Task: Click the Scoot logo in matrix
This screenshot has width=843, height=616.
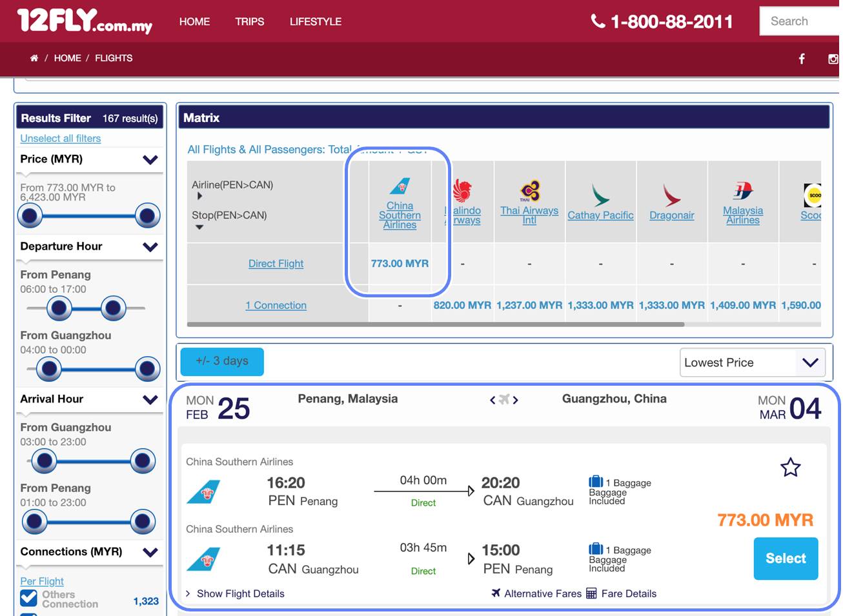Action: 813,195
